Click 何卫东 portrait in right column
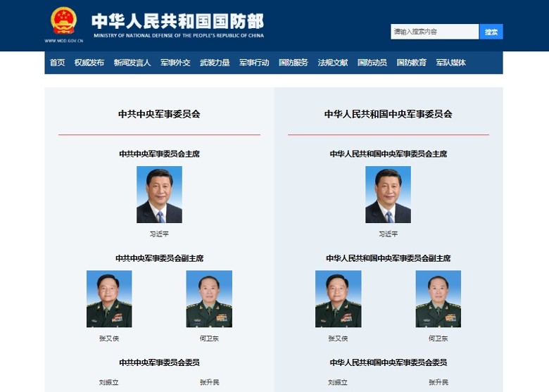The image size is (549, 392). coord(438,299)
